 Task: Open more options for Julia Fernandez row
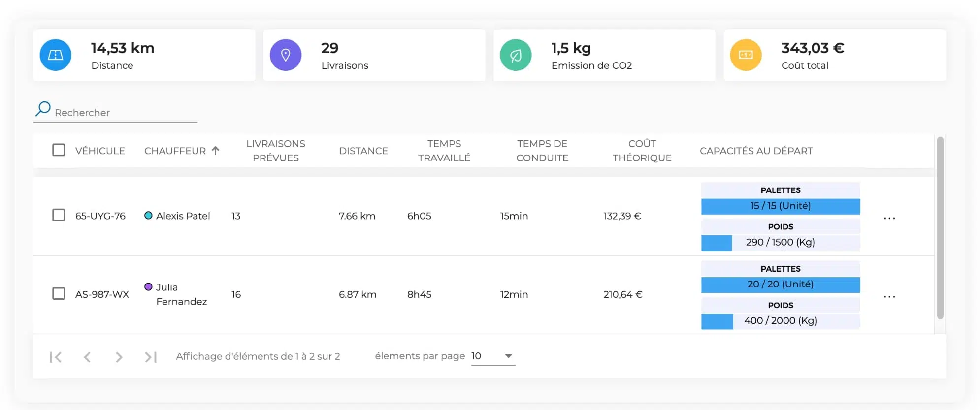(x=889, y=297)
